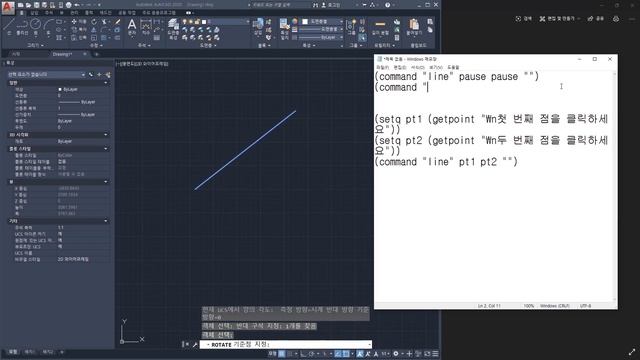Image resolution: width=640 pixels, height=360 pixels.
Task: Expand the Draw panel title dropdown
Action: tap(36, 45)
